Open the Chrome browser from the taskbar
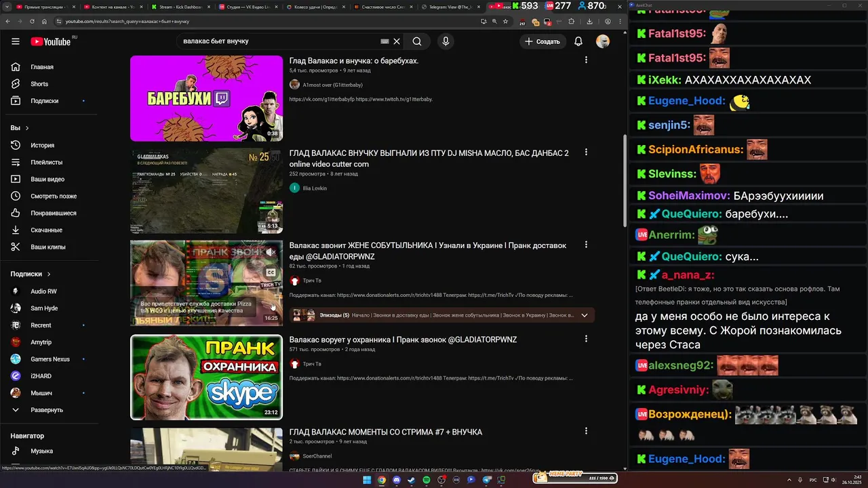 [x=382, y=480]
